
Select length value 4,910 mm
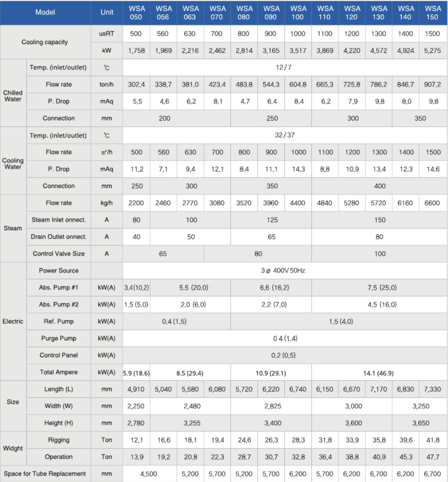point(136,389)
